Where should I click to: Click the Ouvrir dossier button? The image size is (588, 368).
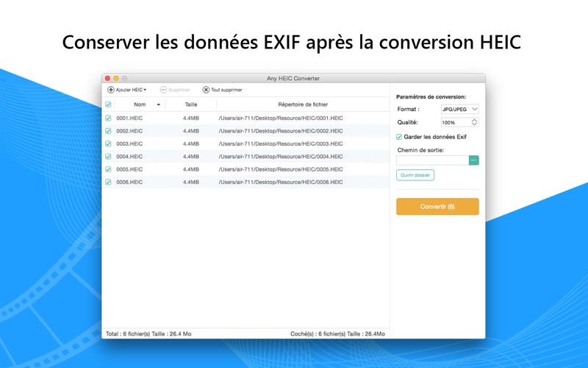(415, 175)
